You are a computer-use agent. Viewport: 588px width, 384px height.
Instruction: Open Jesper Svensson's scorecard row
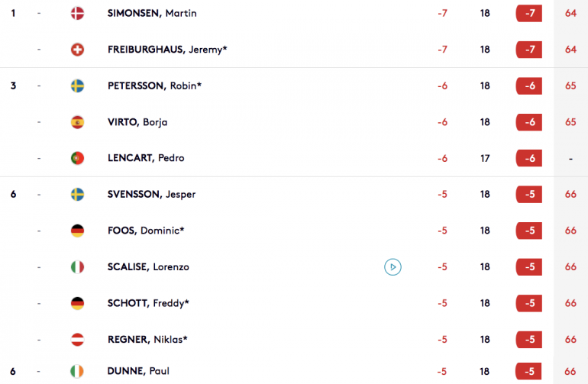(294, 194)
